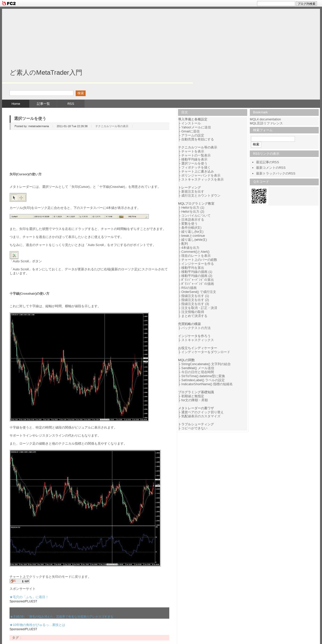
Task: Open the RSI indicator chart screenshot
Action: coord(85,508)
